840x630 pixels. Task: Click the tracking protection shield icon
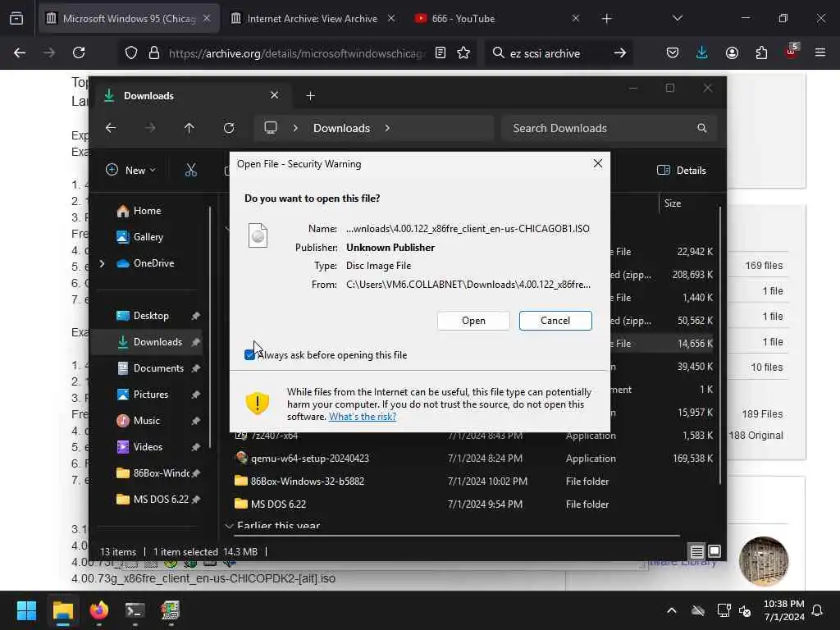click(x=131, y=53)
